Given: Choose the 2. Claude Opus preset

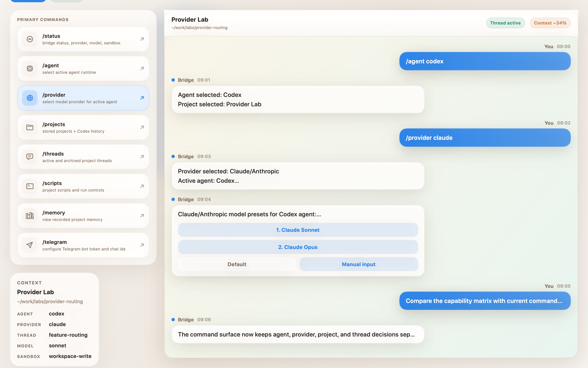Looking at the screenshot, I should pos(298,247).
